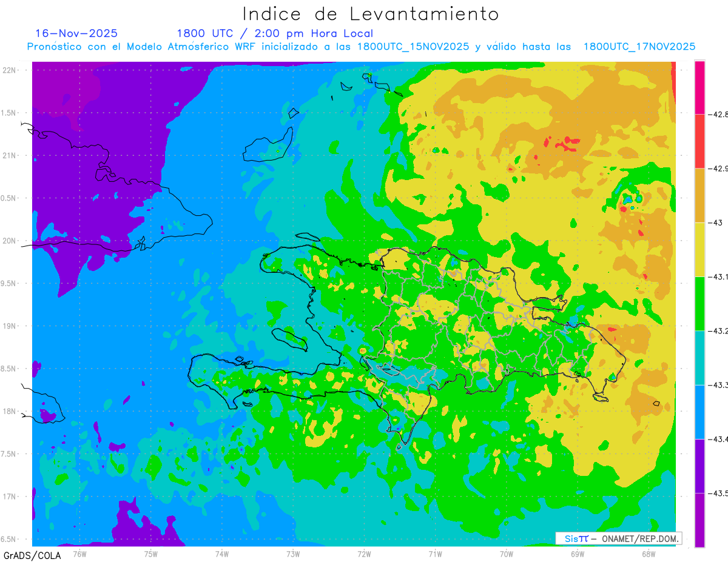
Task: Click the '18N' latitude label
Action: [10, 411]
